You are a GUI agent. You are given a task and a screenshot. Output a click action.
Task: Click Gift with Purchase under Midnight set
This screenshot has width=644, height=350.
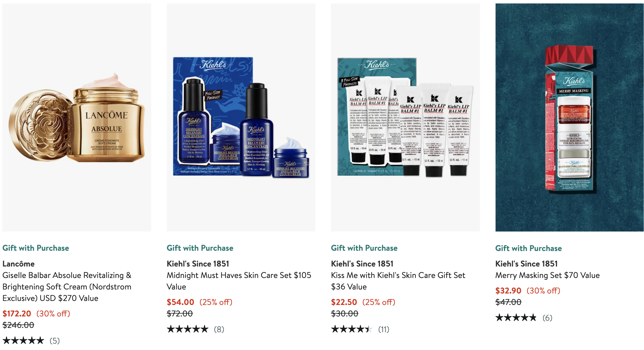[200, 248]
